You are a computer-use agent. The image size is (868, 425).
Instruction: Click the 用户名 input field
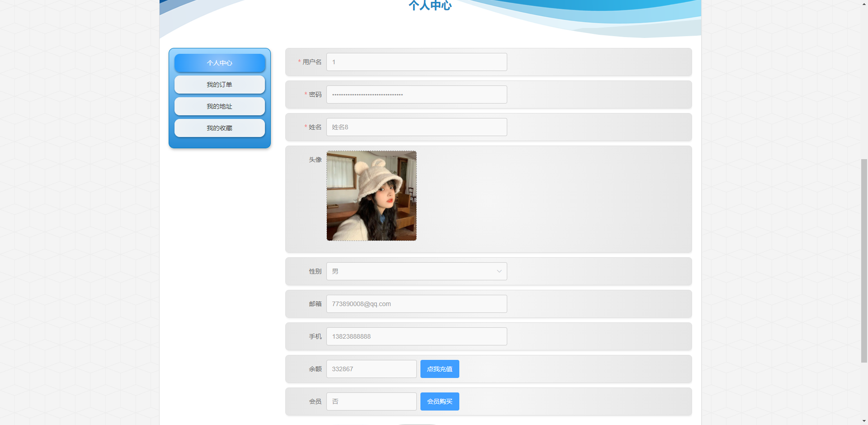(x=417, y=62)
